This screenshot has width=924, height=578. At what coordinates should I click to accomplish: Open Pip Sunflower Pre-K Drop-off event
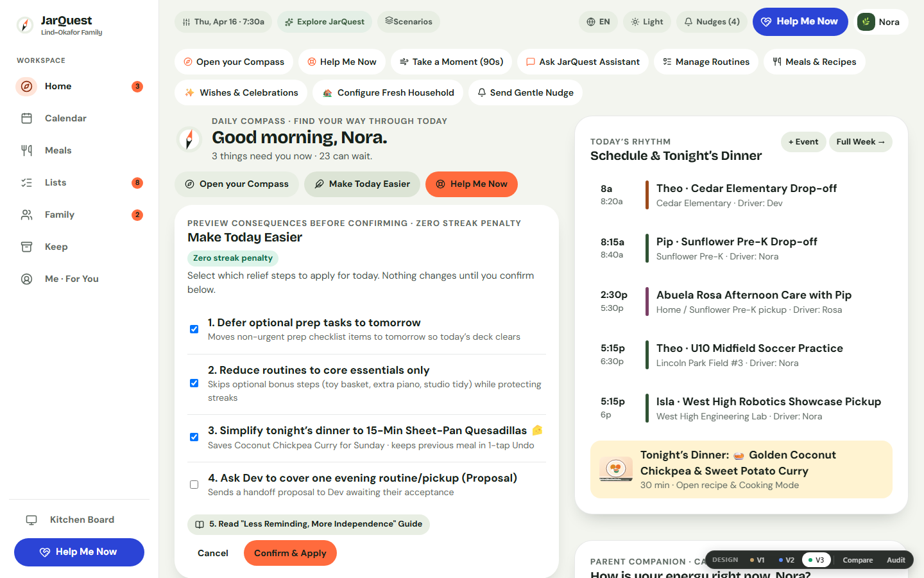tap(741, 249)
